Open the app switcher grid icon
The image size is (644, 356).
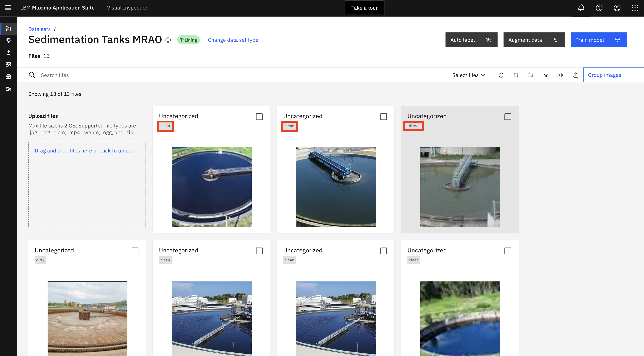(x=635, y=8)
